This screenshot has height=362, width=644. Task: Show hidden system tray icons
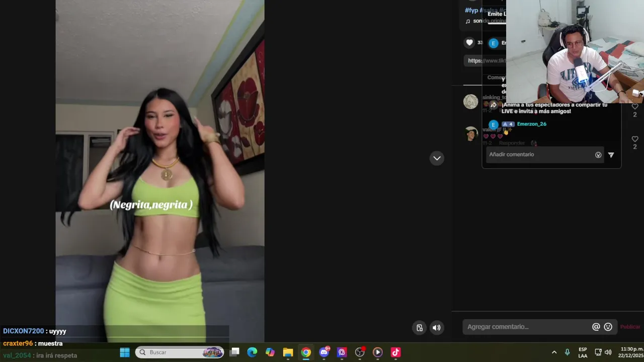[554, 352]
